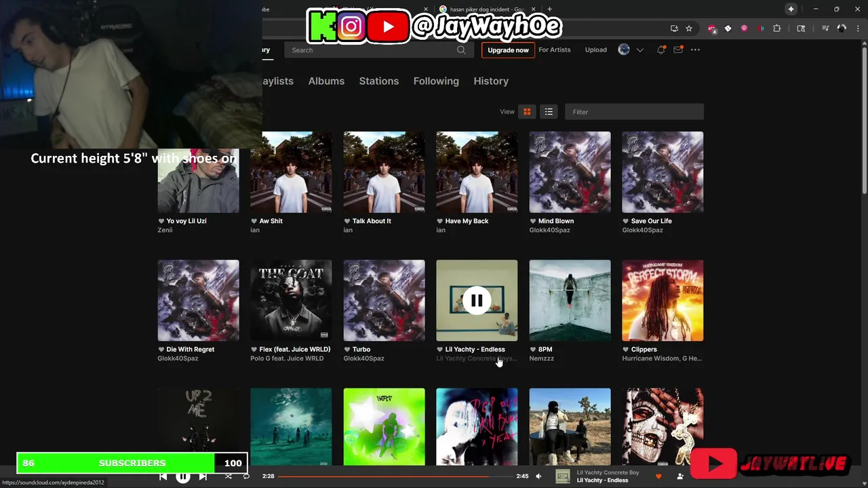
Task: Open the Chrome Extensions puzzle icon
Action: (x=777, y=28)
